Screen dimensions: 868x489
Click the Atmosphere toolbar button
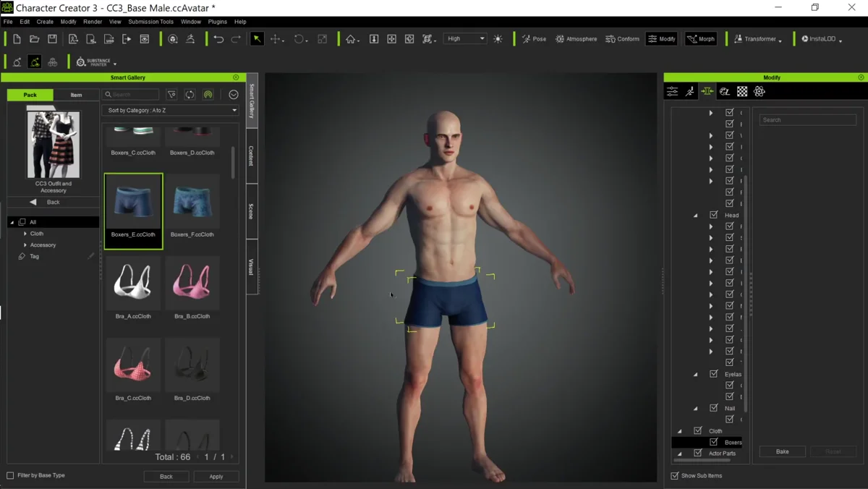tap(576, 39)
